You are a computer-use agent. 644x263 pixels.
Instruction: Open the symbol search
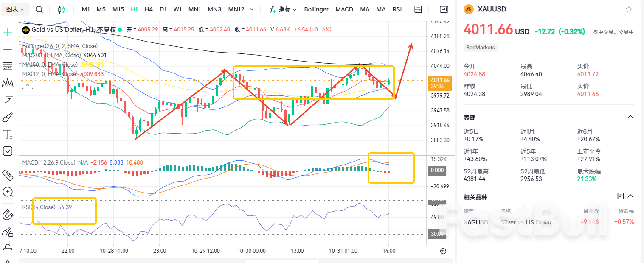[x=39, y=9]
